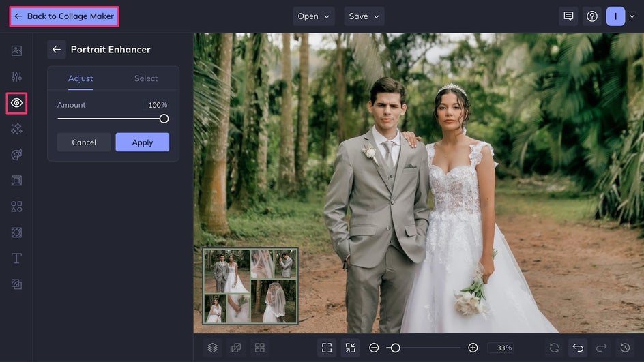Viewport: 644px width, 362px height.
Task: Click the collage thumbnail preview
Action: click(x=250, y=286)
